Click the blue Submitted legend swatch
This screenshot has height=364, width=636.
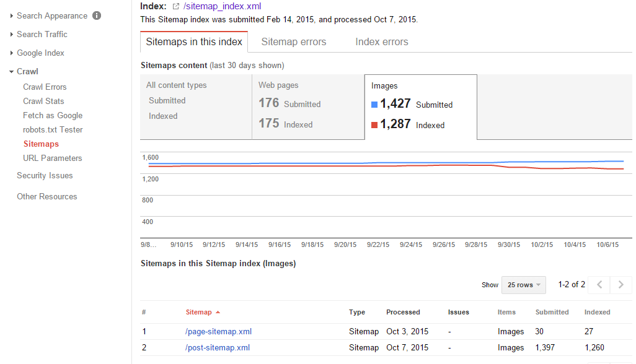click(374, 105)
